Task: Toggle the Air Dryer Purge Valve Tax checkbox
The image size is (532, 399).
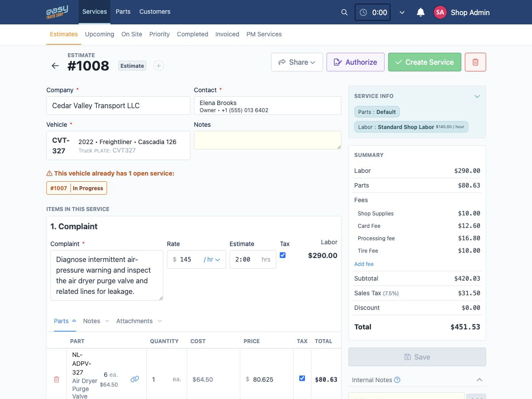Action: [302, 378]
